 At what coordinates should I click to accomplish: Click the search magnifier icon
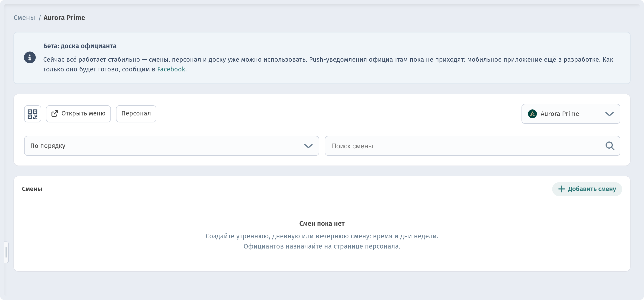pos(609,146)
